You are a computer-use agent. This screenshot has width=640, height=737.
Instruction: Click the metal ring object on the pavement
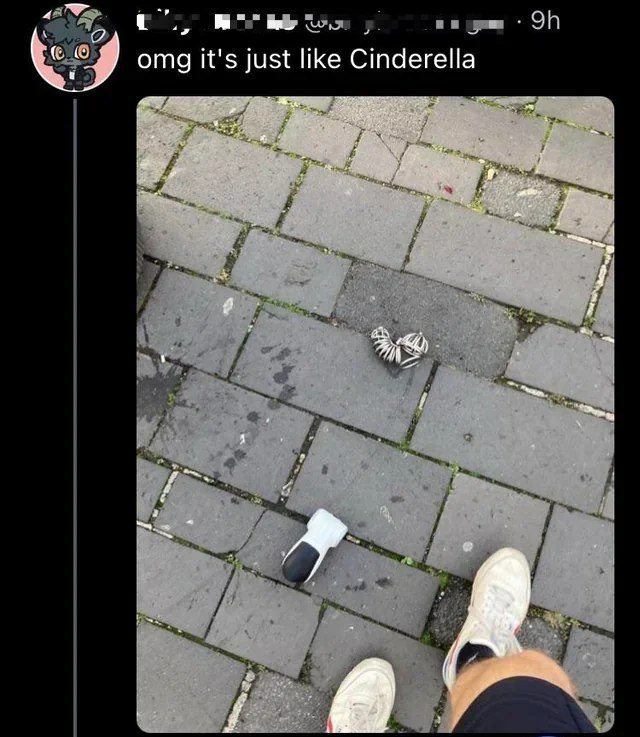click(x=400, y=348)
